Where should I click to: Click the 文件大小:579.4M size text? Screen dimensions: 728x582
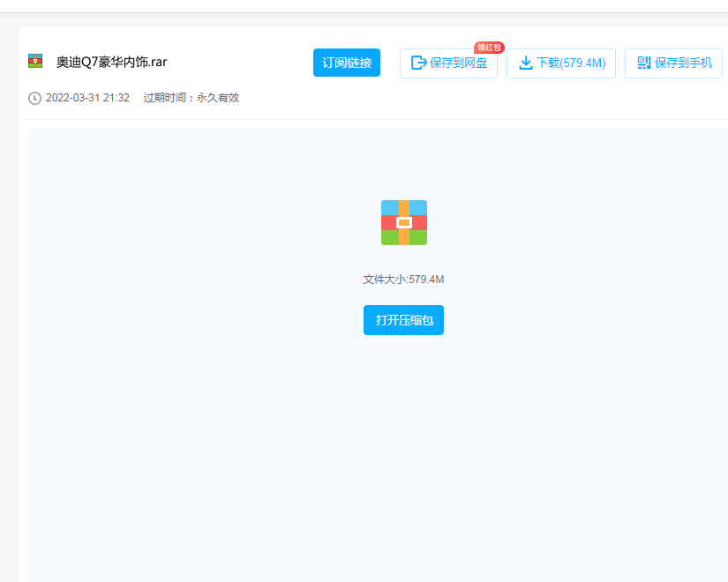click(x=403, y=279)
